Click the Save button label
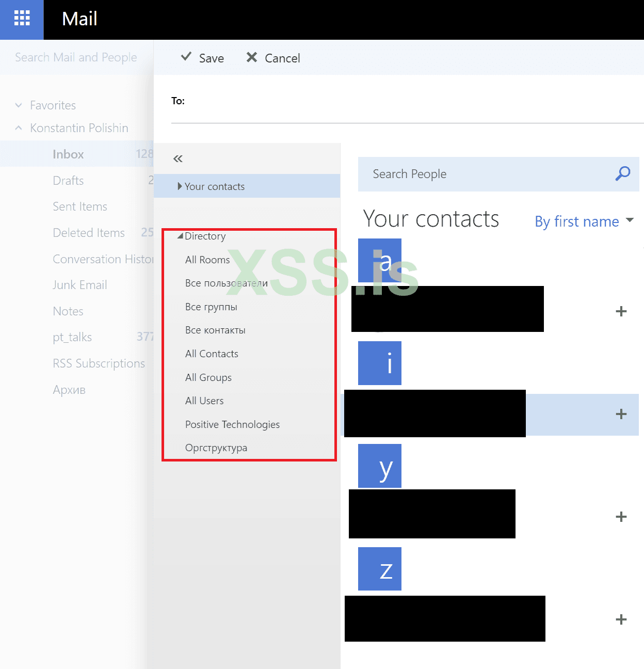Screen dimensions: 644x669 (212, 58)
